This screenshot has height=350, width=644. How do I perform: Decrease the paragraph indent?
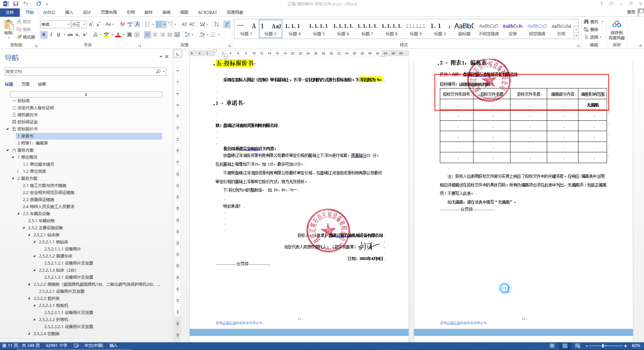[x=185, y=24]
